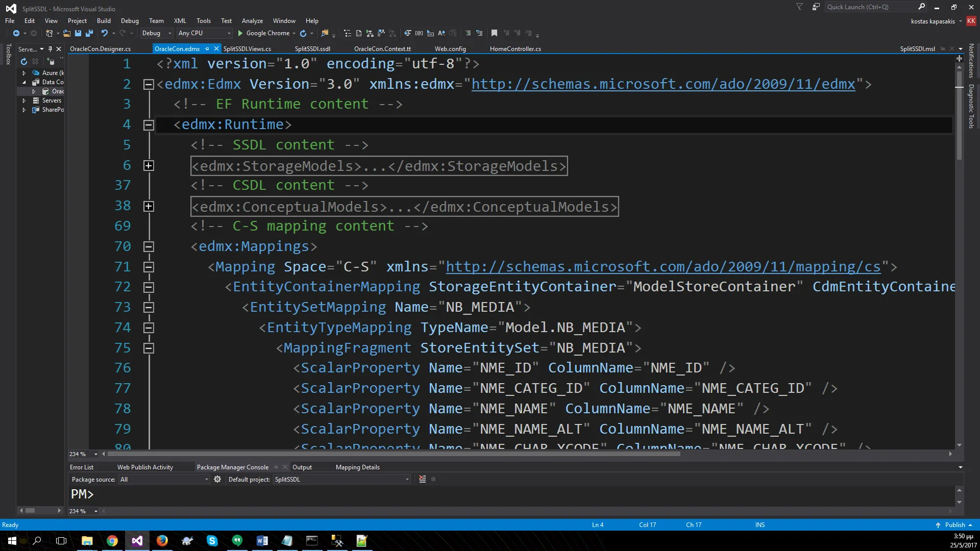Open the Any CPU platform dropdown
980x551 pixels.
tap(204, 33)
